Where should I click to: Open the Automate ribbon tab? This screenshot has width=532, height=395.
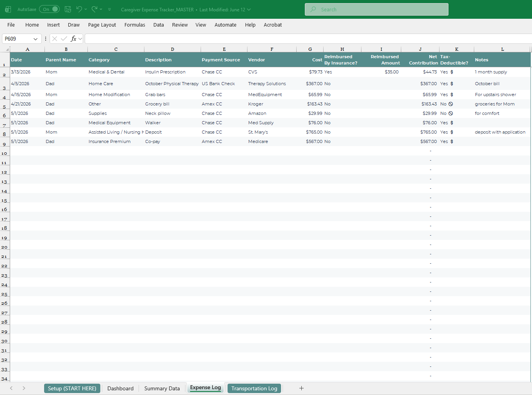point(226,25)
